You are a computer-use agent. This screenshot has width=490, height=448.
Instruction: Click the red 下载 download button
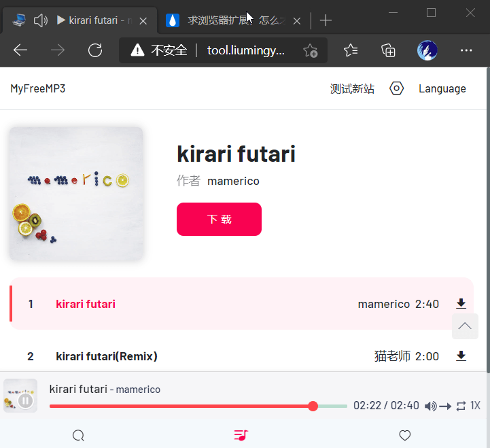219,219
